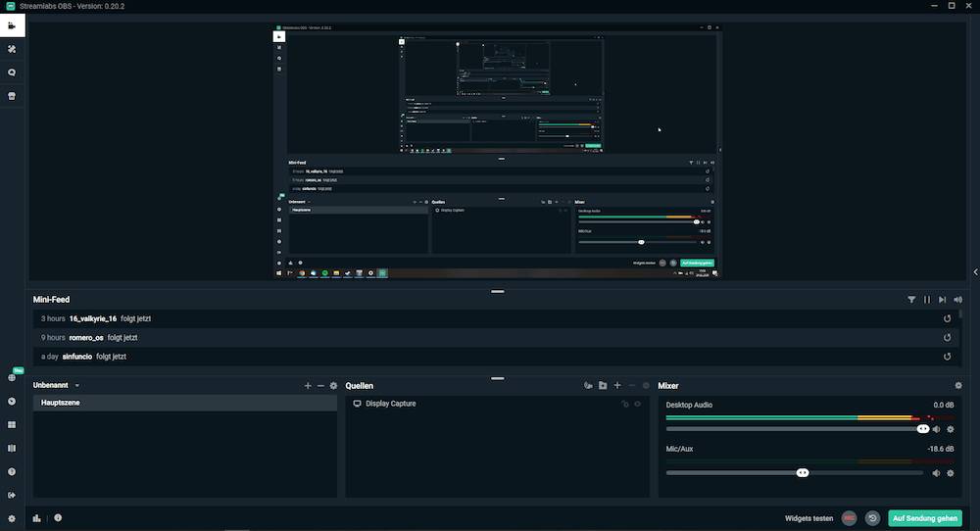Replay the sinfuncio follow alert
Screen dimensions: 980x531
[x=948, y=357]
